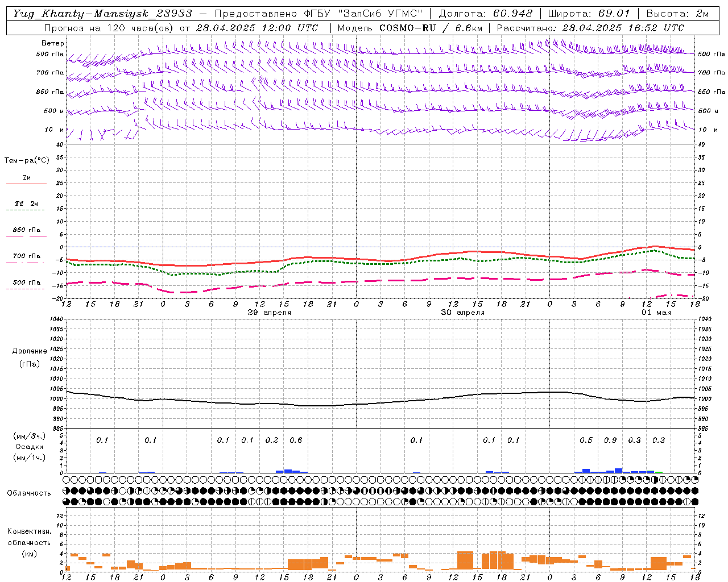Click '10 м' wind level label on left
Image resolution: width=728 pixels, height=582 pixels.
55,130
